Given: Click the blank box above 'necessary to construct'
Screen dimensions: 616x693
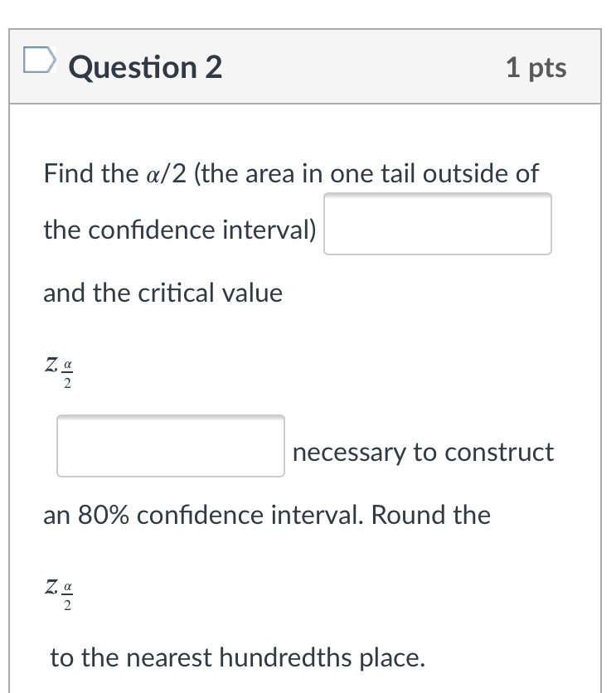Looking at the screenshot, I should [x=170, y=446].
